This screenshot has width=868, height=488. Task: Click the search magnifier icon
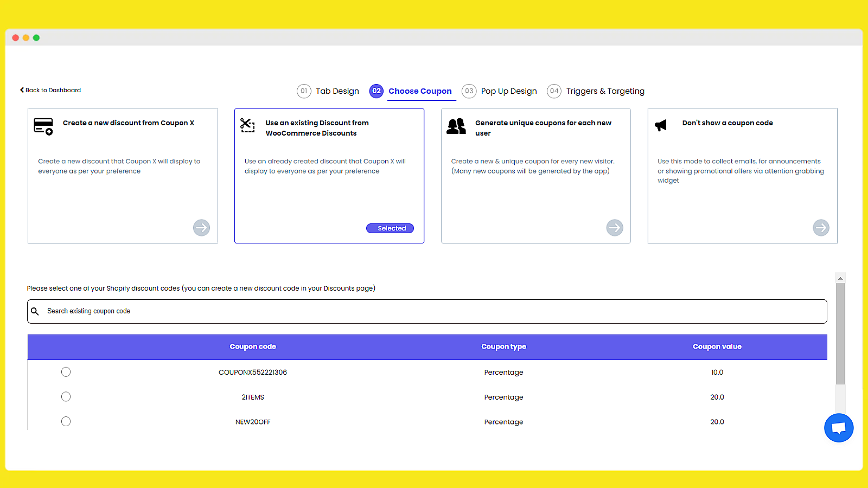click(35, 311)
